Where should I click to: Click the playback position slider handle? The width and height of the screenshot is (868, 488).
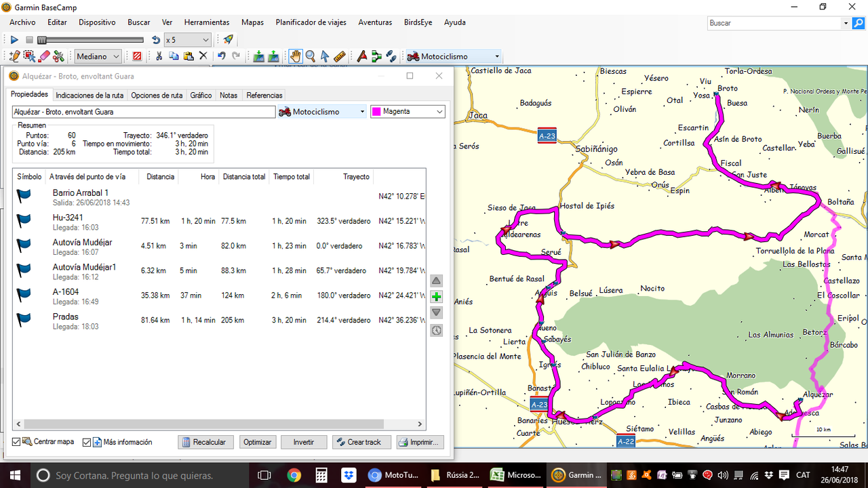[x=42, y=40]
